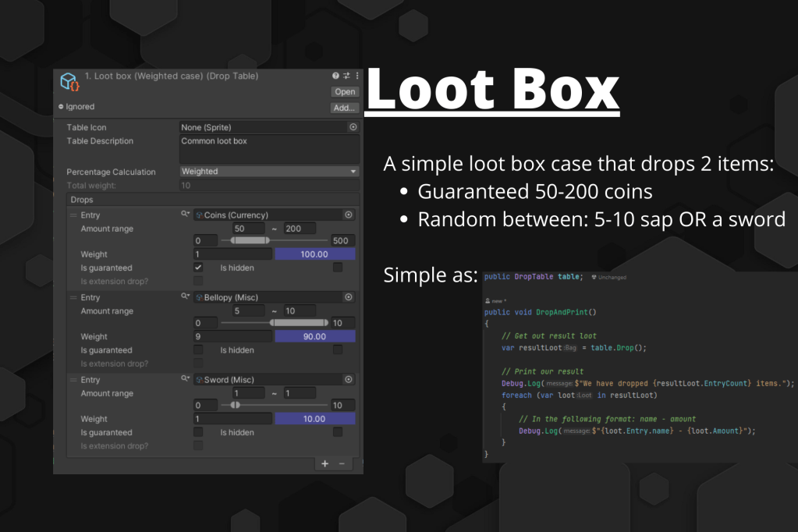Remove drop entry with minus icon
Screen dimensions: 798x532
coord(342,463)
